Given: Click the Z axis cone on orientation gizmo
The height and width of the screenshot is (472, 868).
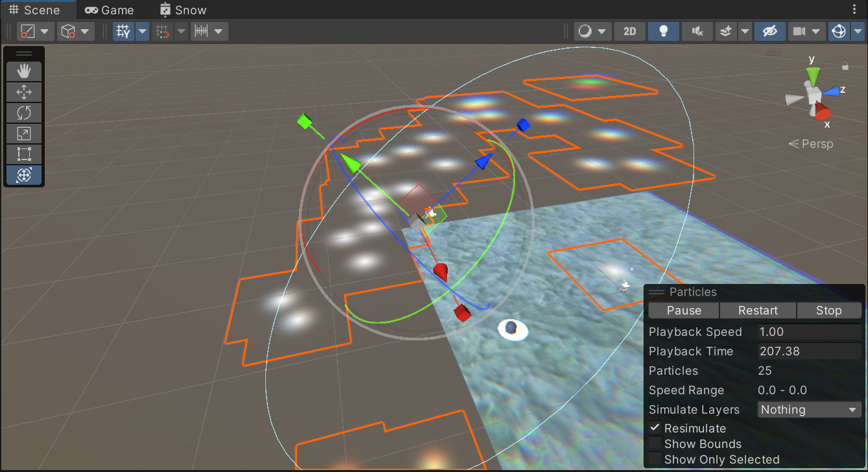Looking at the screenshot, I should click(x=830, y=91).
